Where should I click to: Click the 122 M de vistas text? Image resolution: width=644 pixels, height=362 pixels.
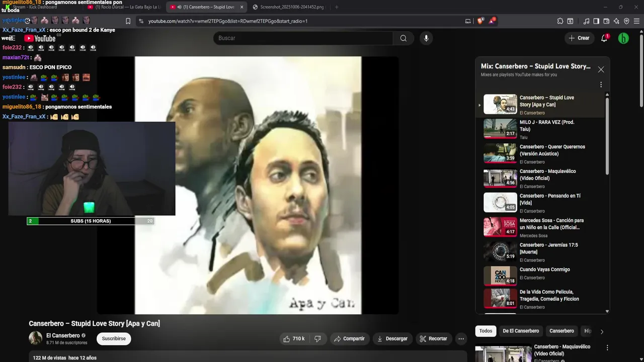[x=49, y=358]
